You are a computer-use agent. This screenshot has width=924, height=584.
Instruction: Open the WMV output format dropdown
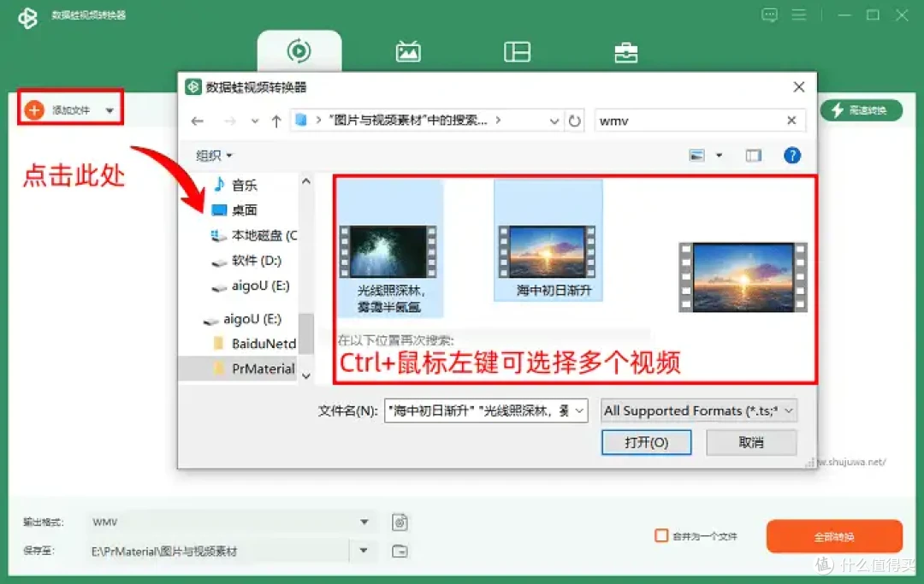[x=231, y=522]
